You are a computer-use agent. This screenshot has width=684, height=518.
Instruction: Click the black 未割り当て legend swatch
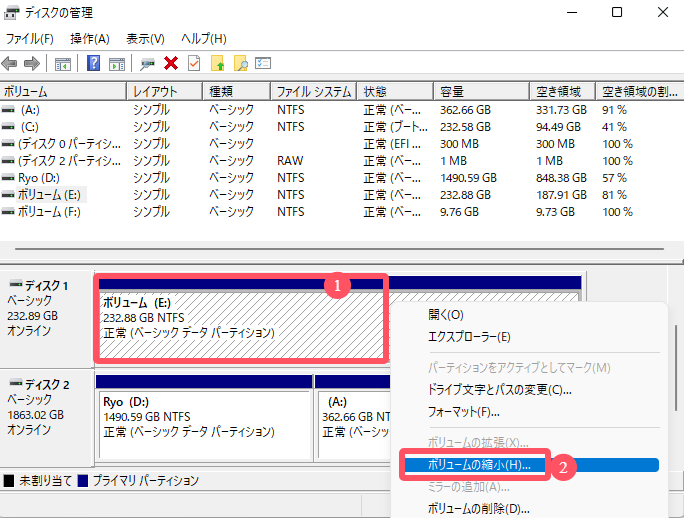coord(9,481)
